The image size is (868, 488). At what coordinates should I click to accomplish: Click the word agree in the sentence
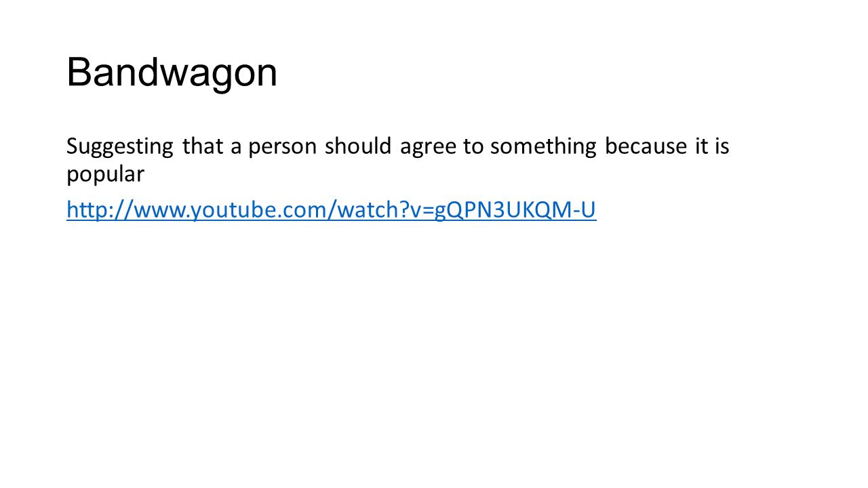[x=428, y=146]
